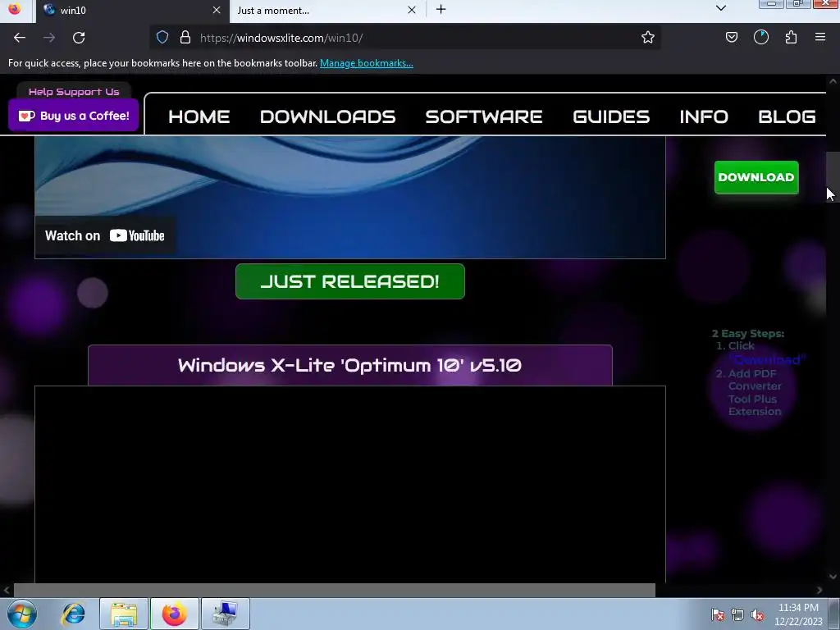This screenshot has height=630, width=840.
Task: Open the INFO menu item
Action: (x=704, y=116)
